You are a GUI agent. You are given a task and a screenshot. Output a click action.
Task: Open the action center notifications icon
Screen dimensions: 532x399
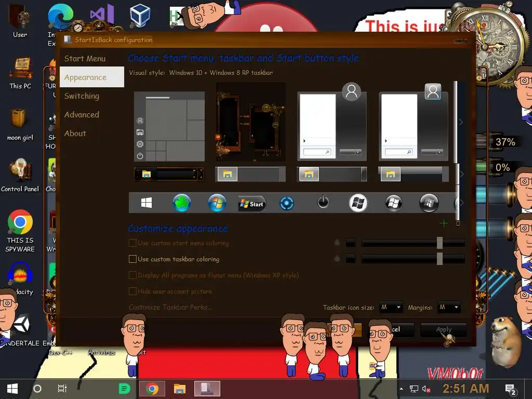coord(511,389)
